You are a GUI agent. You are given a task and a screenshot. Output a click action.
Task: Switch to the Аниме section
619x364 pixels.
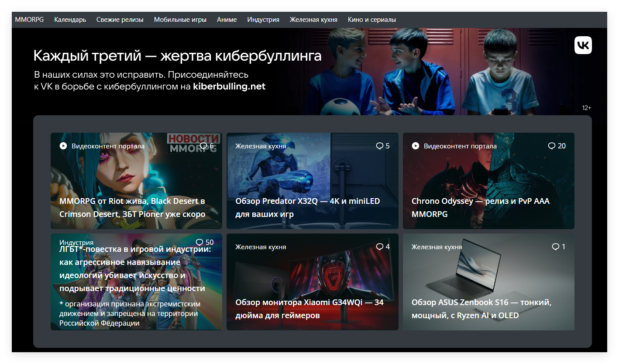point(227,20)
